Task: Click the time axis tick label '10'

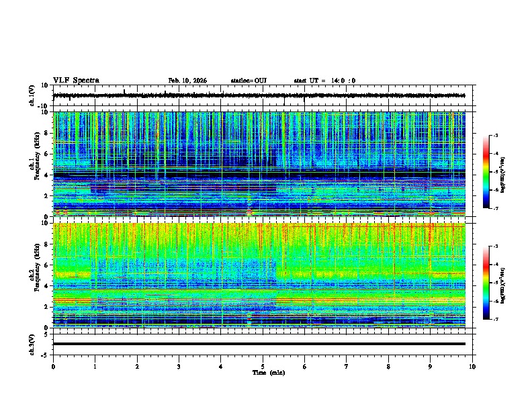Action: (472, 367)
